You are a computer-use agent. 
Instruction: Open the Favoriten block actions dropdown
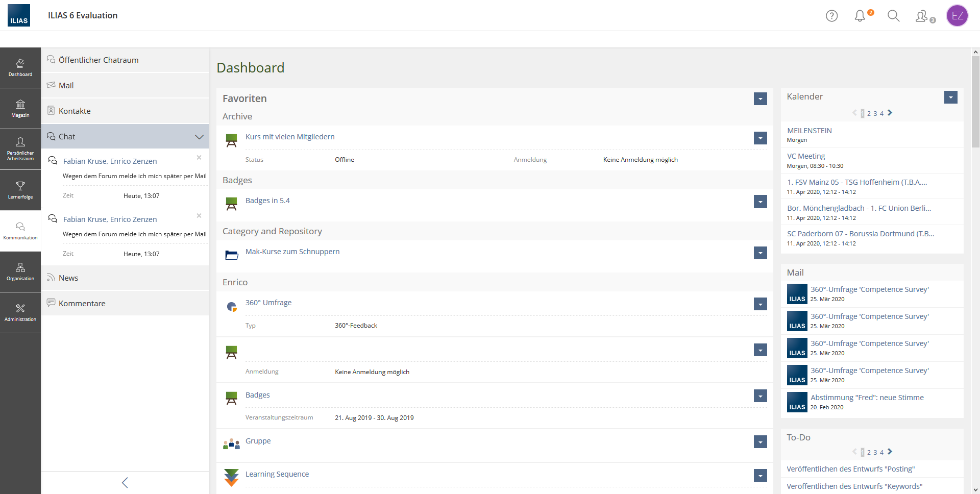(x=760, y=99)
